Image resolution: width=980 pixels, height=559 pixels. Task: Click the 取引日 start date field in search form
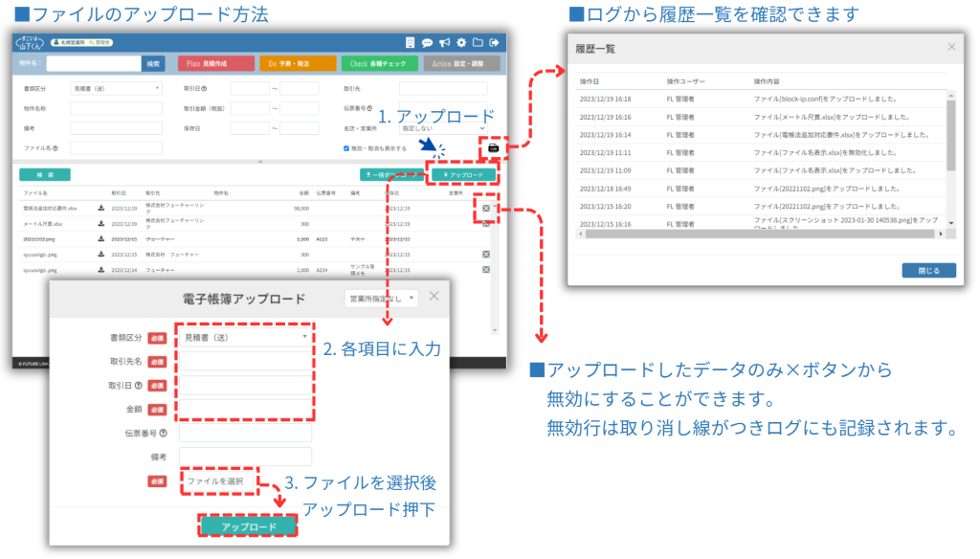[250, 89]
